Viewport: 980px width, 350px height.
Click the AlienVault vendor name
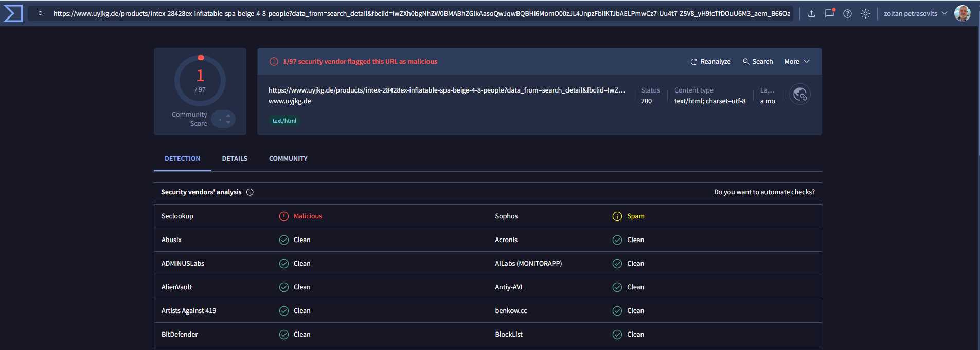pyautogui.click(x=176, y=287)
